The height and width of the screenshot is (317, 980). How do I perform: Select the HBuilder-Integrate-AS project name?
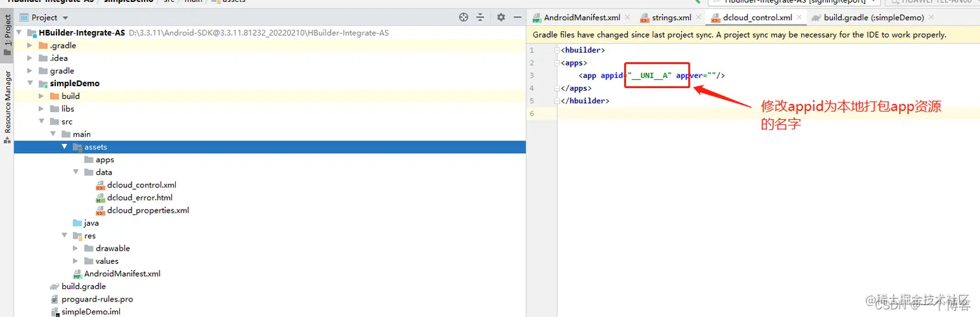(82, 32)
